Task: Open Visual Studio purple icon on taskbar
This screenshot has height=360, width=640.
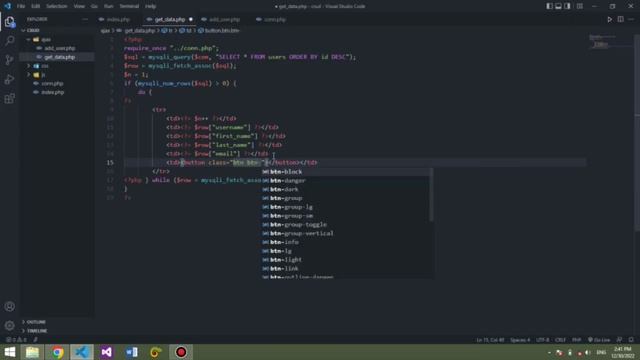Action: click(x=107, y=352)
